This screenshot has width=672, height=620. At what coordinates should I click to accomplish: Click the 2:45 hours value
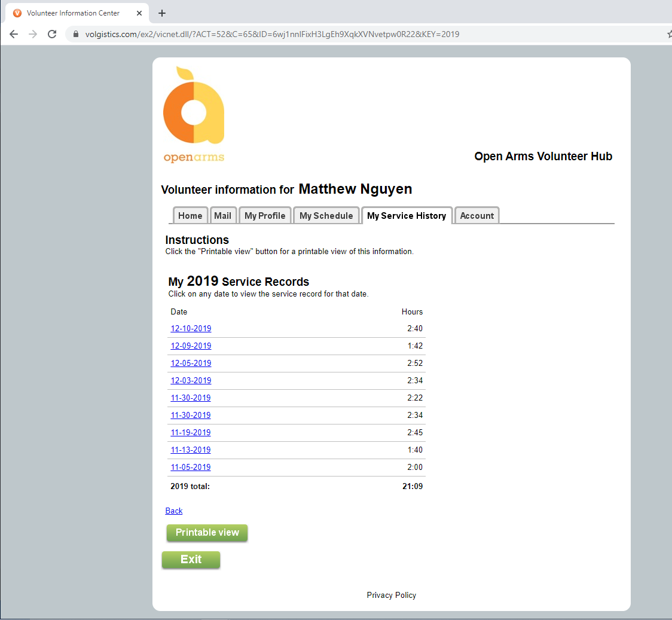(x=415, y=433)
